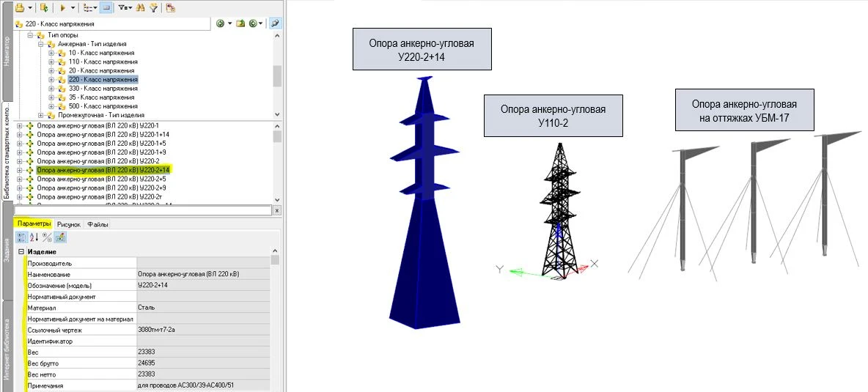
Task: Toggle categorized view in properties toolbar
Action: (x=21, y=237)
